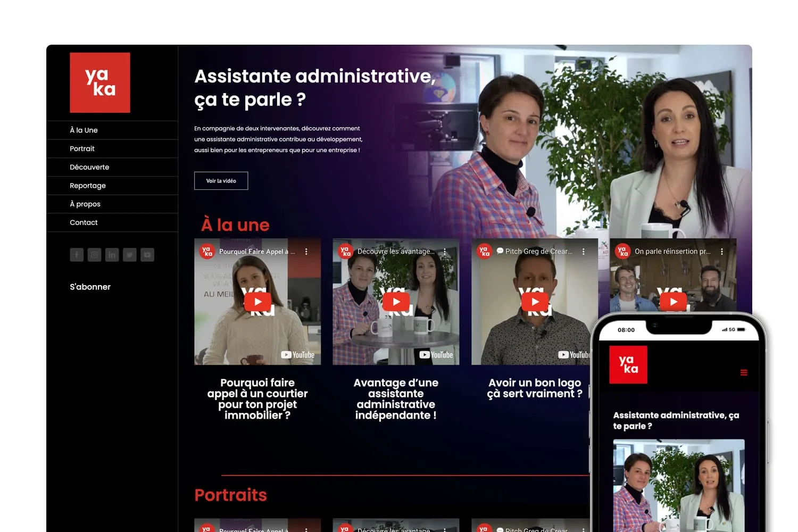Click the 'Voir la vidéo' button
This screenshot has height=532, width=798.
(x=221, y=181)
